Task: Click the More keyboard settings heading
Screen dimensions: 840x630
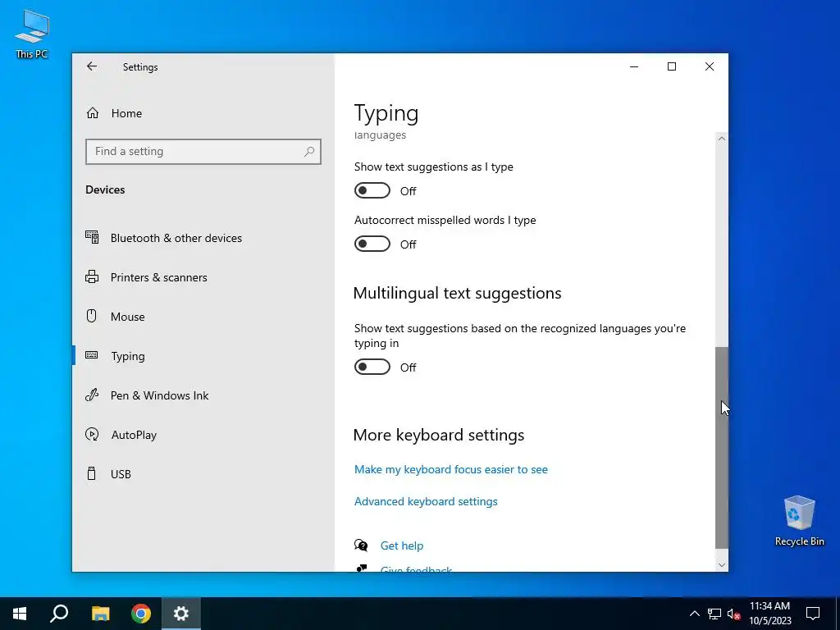Action: click(x=439, y=435)
